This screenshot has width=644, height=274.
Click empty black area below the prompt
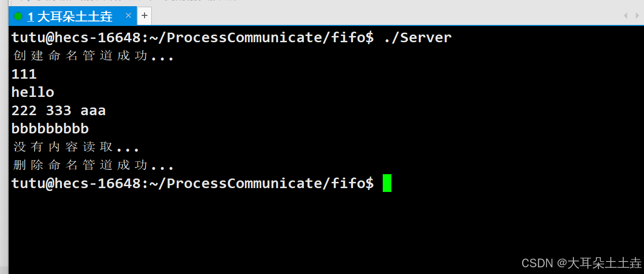288,230
